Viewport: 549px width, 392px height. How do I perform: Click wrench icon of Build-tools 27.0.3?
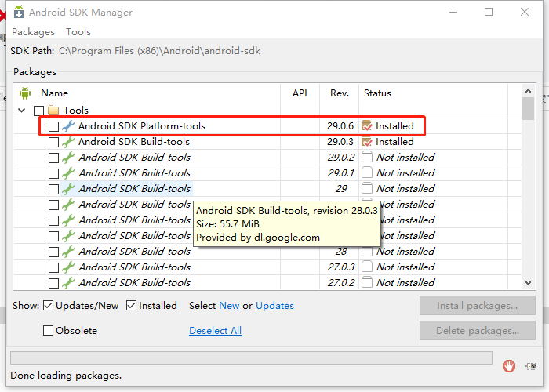tap(68, 267)
